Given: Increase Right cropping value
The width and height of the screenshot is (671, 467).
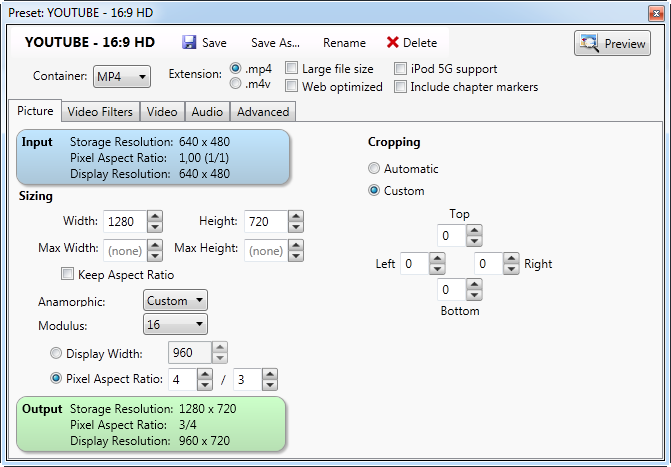Looking at the screenshot, I should point(511,258).
